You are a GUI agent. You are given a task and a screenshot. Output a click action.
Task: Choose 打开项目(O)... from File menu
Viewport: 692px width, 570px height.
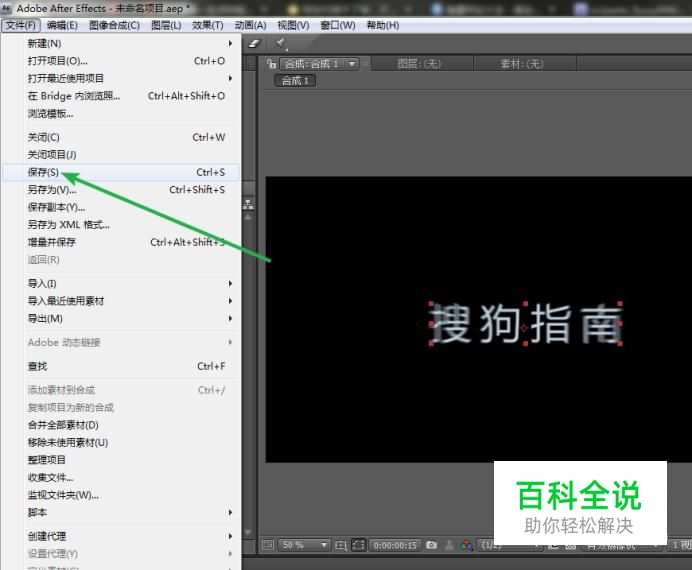(122, 61)
